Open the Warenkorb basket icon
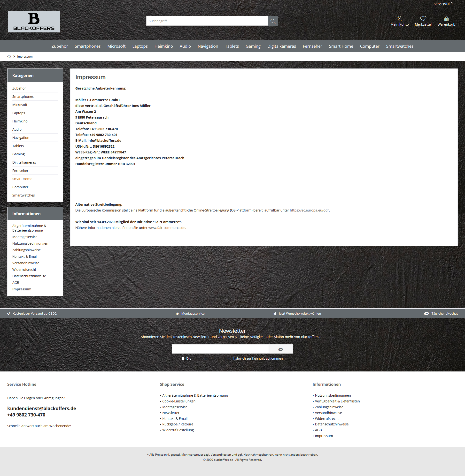The height and width of the screenshot is (476, 465). pos(446,19)
